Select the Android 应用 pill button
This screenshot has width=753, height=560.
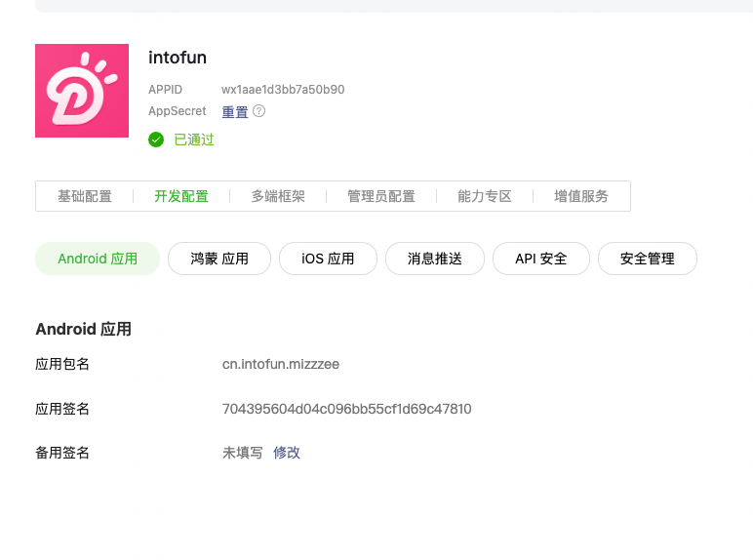(98, 259)
